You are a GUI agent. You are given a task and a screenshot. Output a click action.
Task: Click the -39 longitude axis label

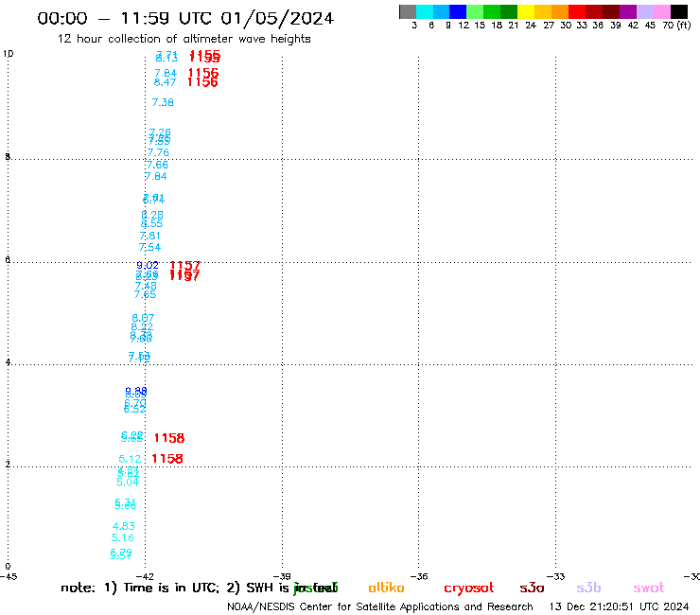point(282,577)
